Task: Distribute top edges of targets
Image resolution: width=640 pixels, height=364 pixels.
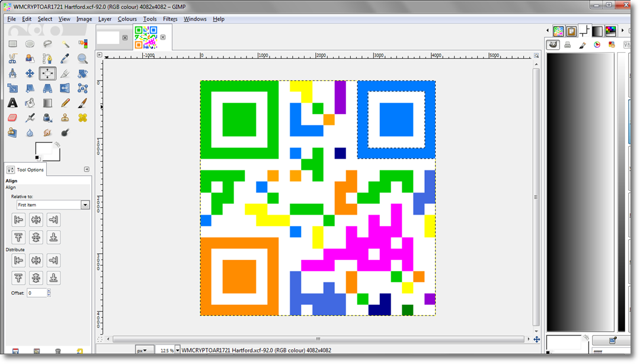Action: (x=18, y=278)
